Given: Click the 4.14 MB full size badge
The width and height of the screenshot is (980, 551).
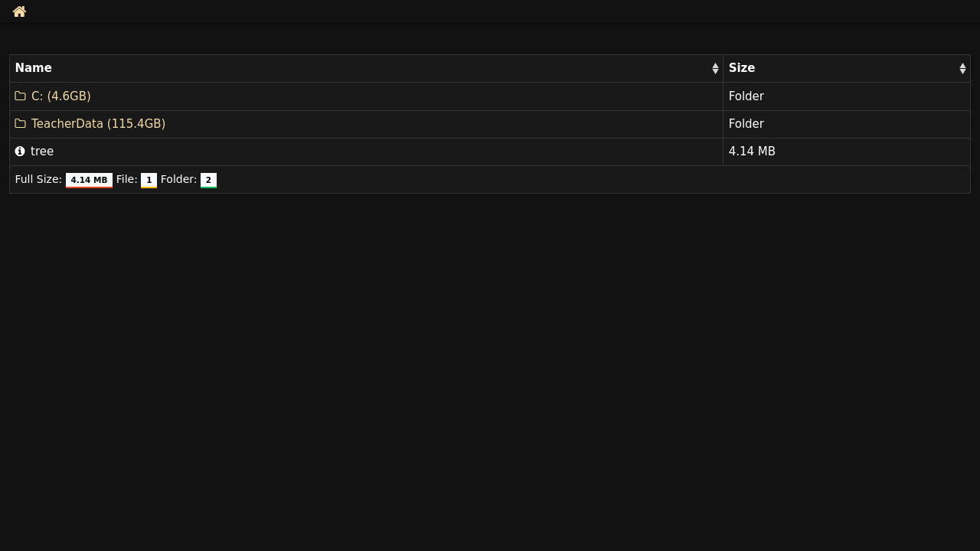Looking at the screenshot, I should (x=89, y=181).
